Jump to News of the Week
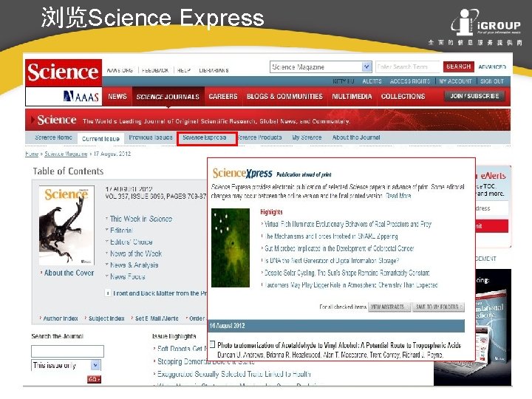 click(136, 253)
